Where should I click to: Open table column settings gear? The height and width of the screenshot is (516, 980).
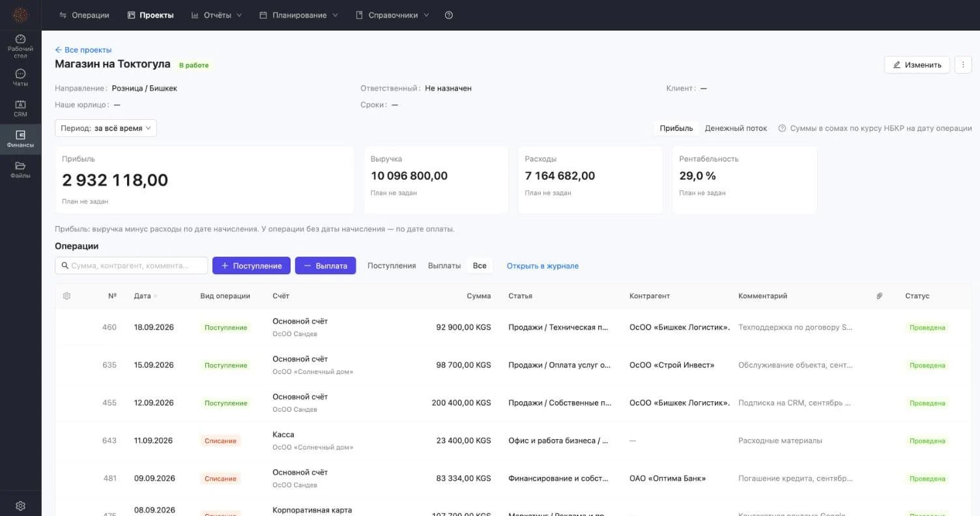[x=66, y=296]
